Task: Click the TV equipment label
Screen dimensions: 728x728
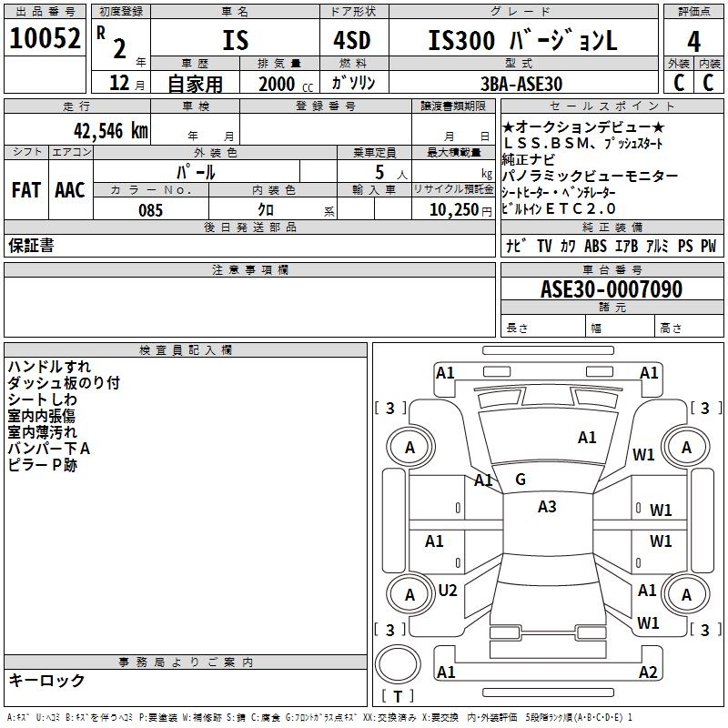Action: click(544, 246)
